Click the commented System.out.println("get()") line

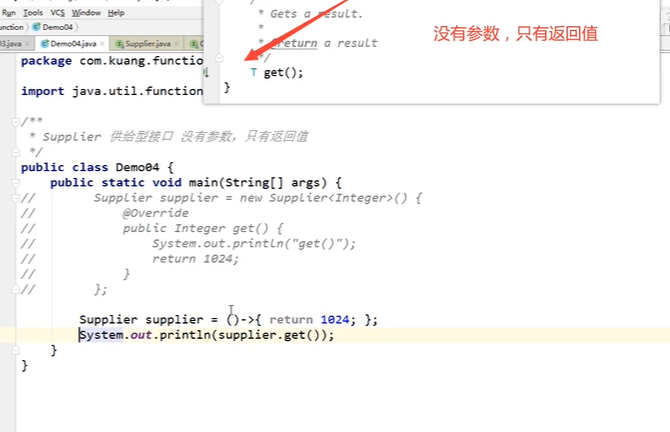click(254, 244)
